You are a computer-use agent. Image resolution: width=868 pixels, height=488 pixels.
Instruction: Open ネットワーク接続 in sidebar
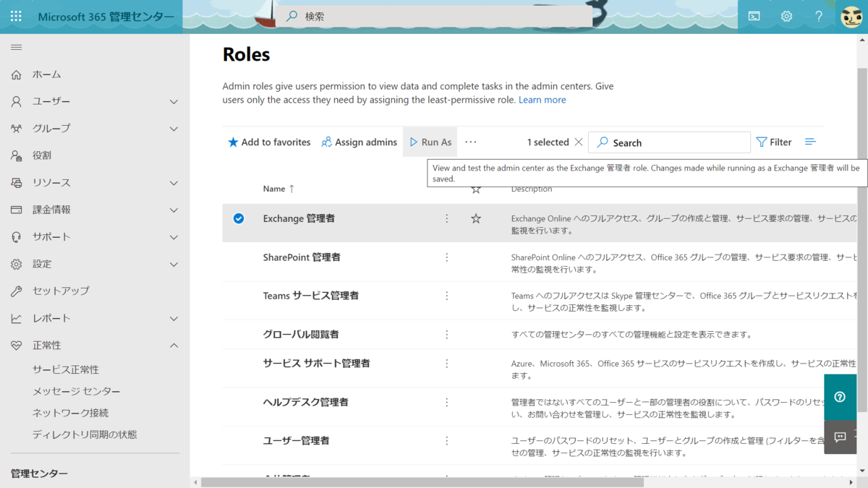71,413
